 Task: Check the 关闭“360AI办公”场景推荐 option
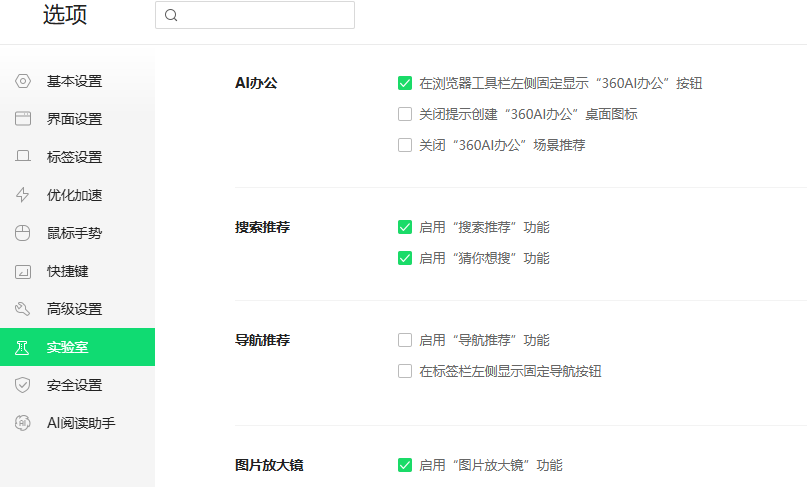click(x=405, y=145)
